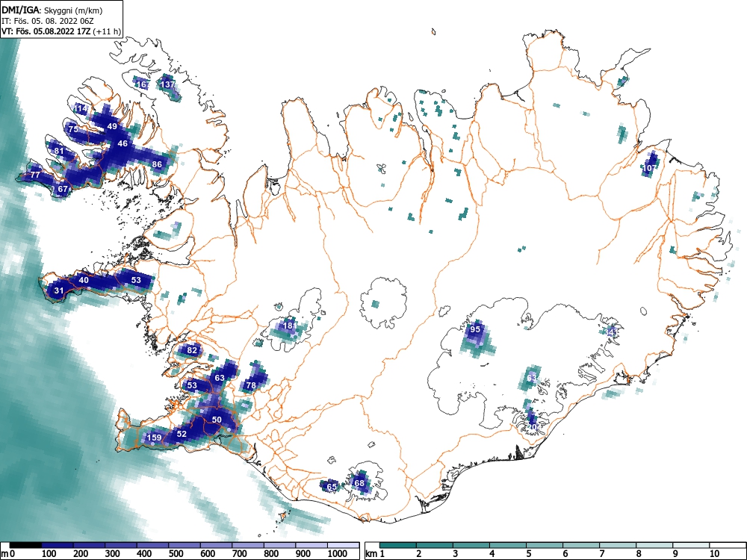Select the 65 visibility value
This screenshot has height=560, width=747.
point(332,486)
